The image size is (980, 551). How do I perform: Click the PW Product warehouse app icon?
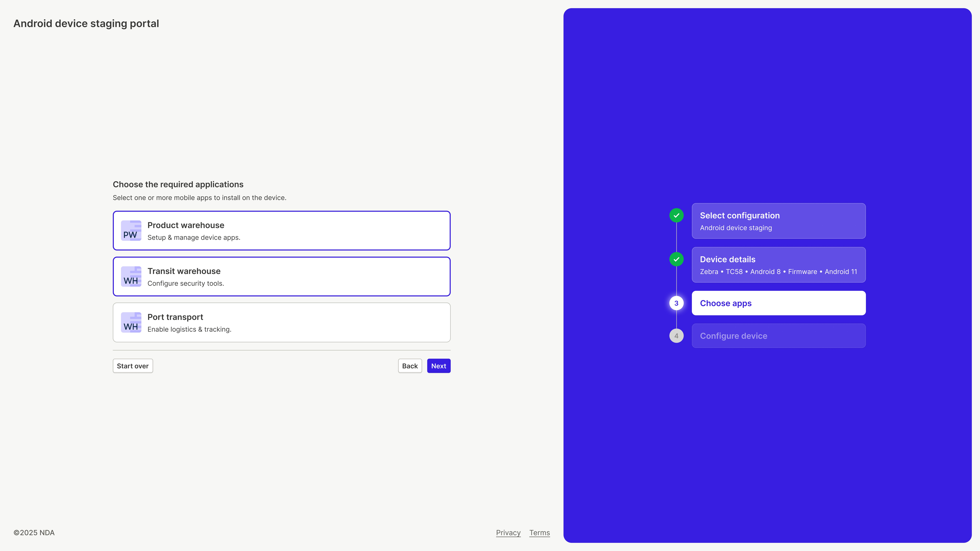[131, 230]
